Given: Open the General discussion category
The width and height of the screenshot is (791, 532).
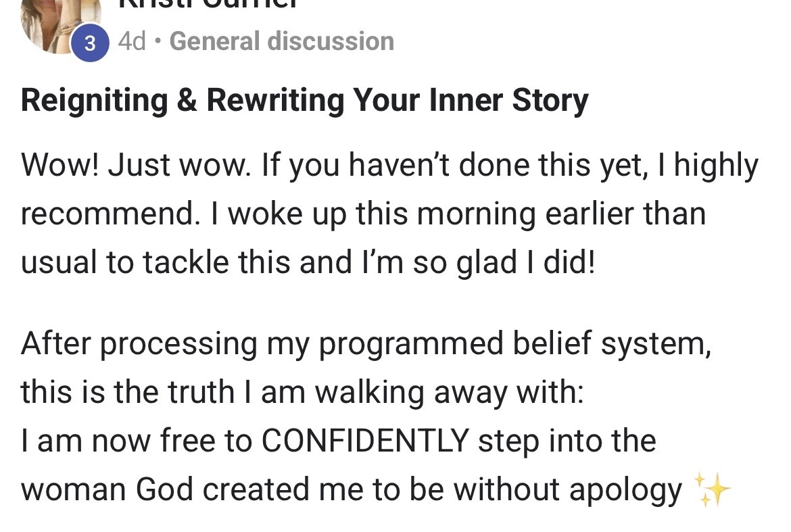Looking at the screenshot, I should coord(281,41).
